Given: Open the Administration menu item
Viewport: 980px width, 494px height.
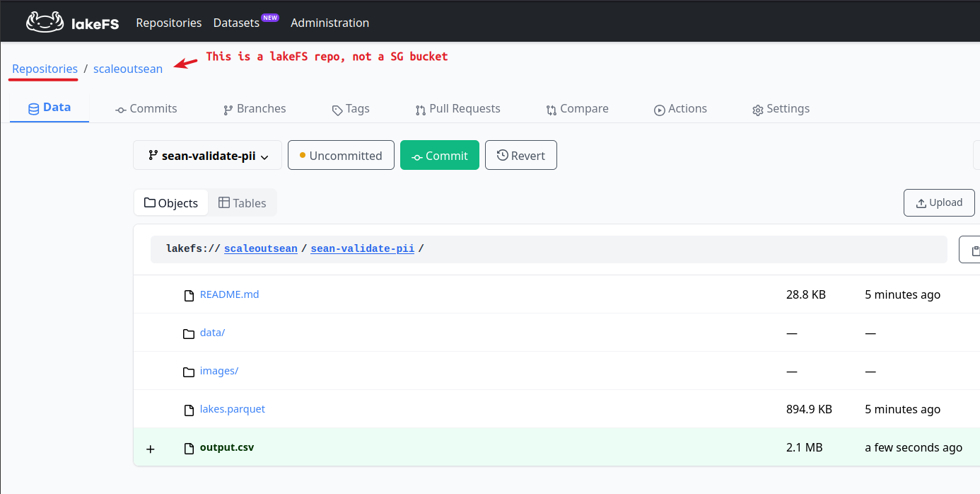Looking at the screenshot, I should (x=329, y=23).
